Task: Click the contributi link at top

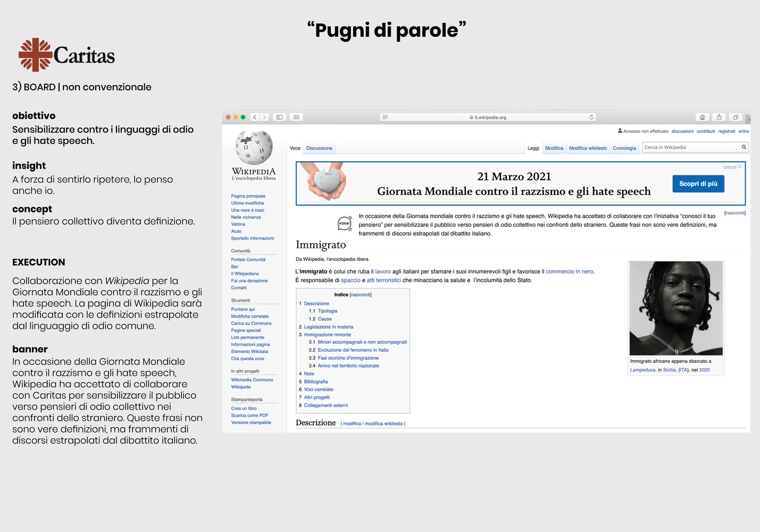Action: click(x=706, y=131)
